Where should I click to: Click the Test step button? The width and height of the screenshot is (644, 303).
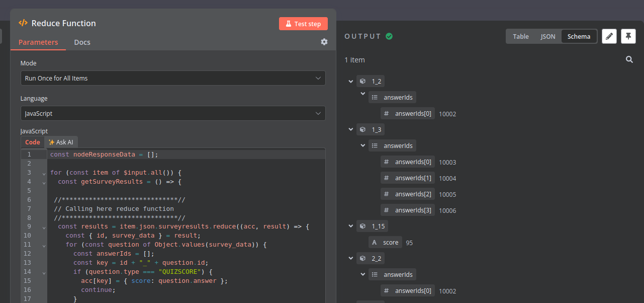tap(303, 24)
